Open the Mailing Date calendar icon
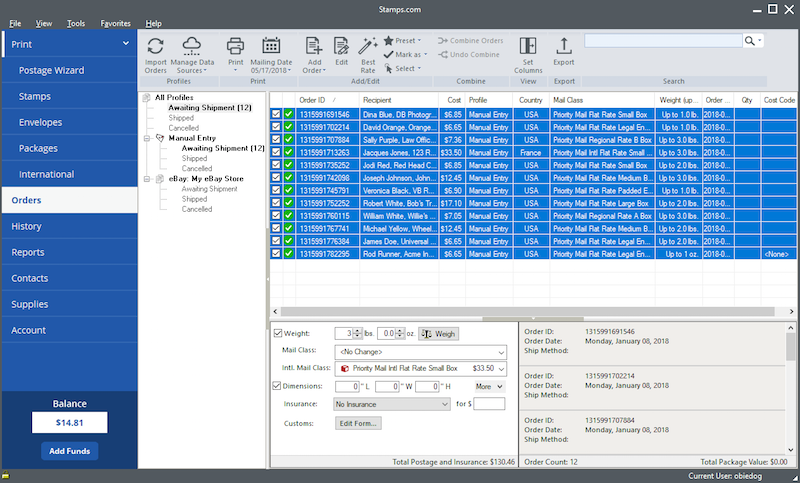Image resolution: width=800 pixels, height=483 pixels. pos(271,46)
